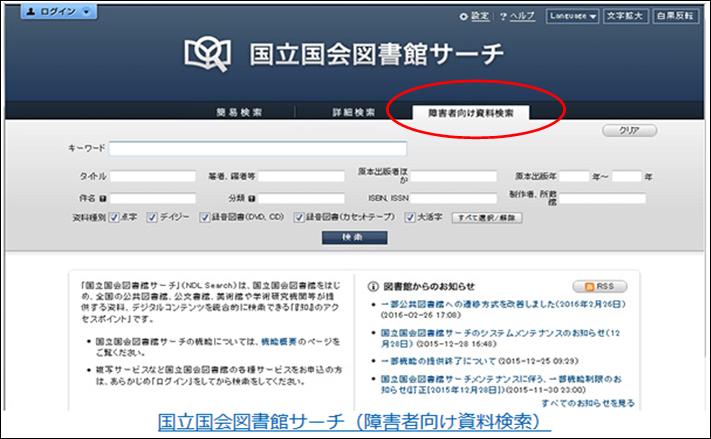Open the bottom caption link 国立国会図書館サーチ(障害者向け資料検索)

click(x=355, y=422)
